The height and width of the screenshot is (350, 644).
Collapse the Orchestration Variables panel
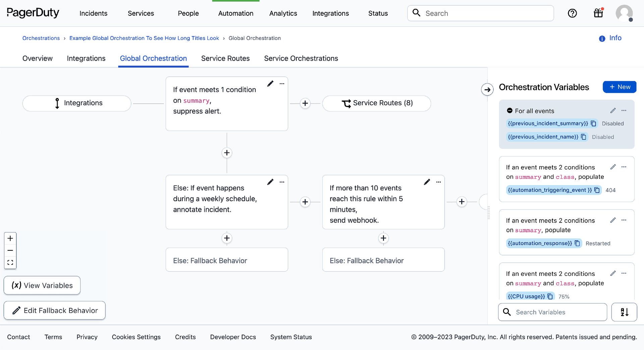click(x=487, y=90)
